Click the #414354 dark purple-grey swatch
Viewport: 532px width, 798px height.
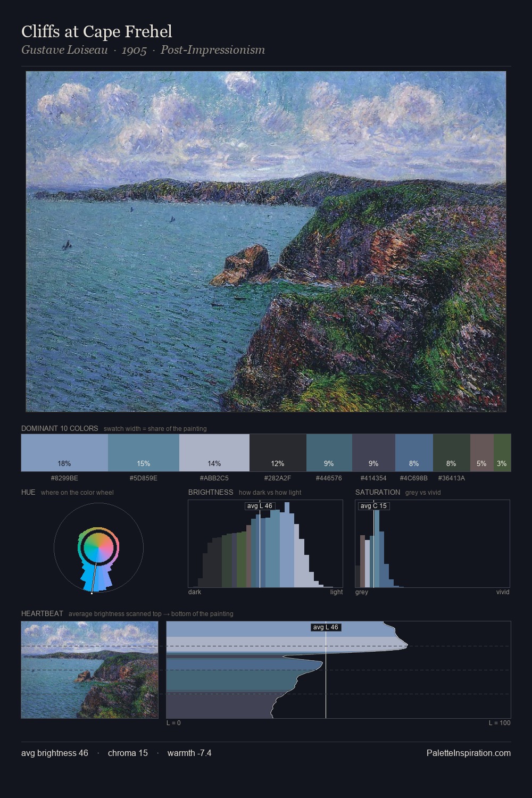point(373,453)
